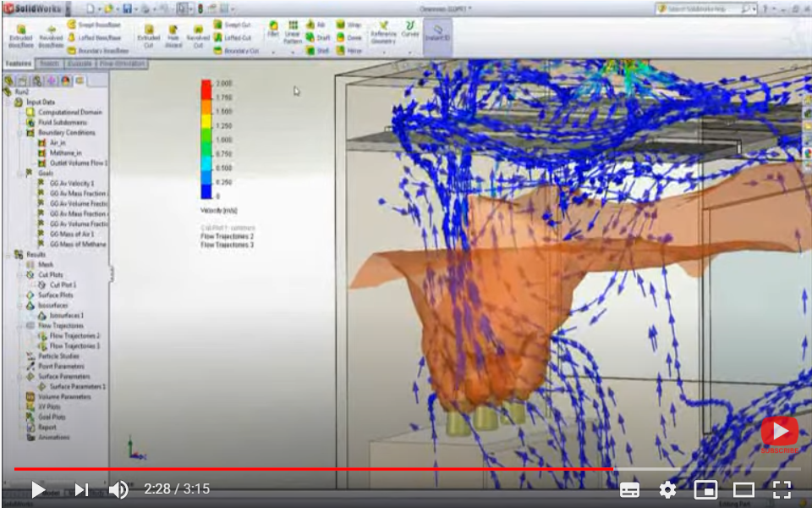Screen dimensions: 812x508
Task: Pick the Boundary Cut tool
Action: coord(236,51)
